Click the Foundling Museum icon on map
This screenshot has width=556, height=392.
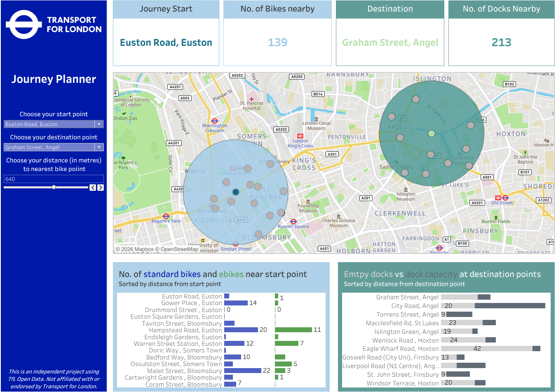[x=308, y=201]
